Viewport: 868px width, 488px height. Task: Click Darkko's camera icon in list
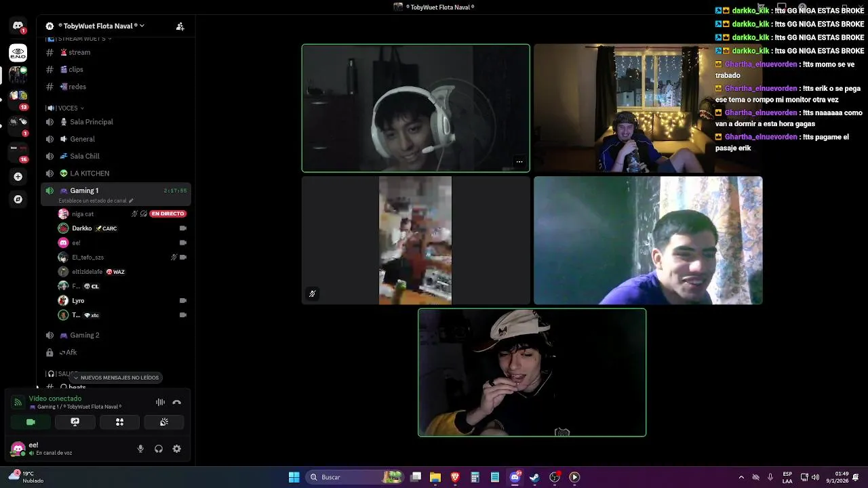(182, 228)
